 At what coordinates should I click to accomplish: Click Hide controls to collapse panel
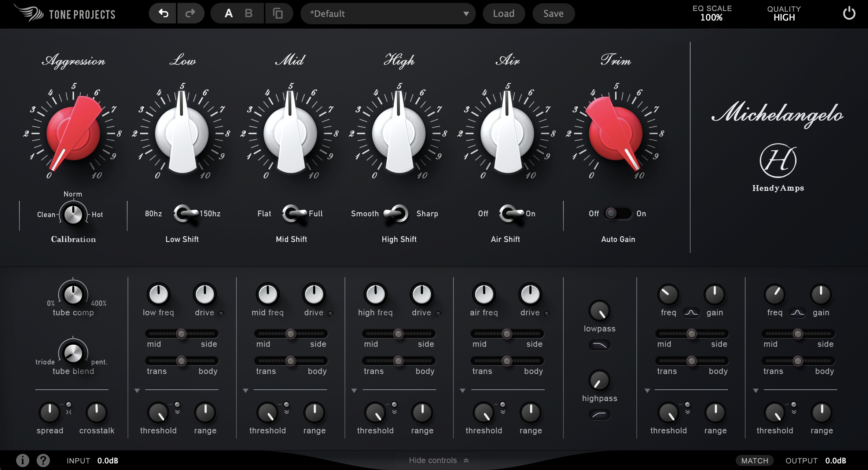pos(438,460)
